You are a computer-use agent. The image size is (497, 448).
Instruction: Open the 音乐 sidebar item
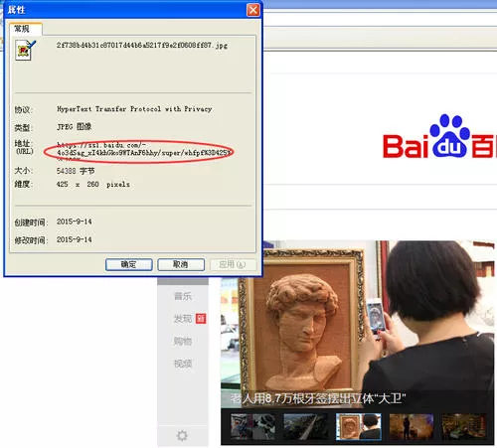[x=183, y=296]
